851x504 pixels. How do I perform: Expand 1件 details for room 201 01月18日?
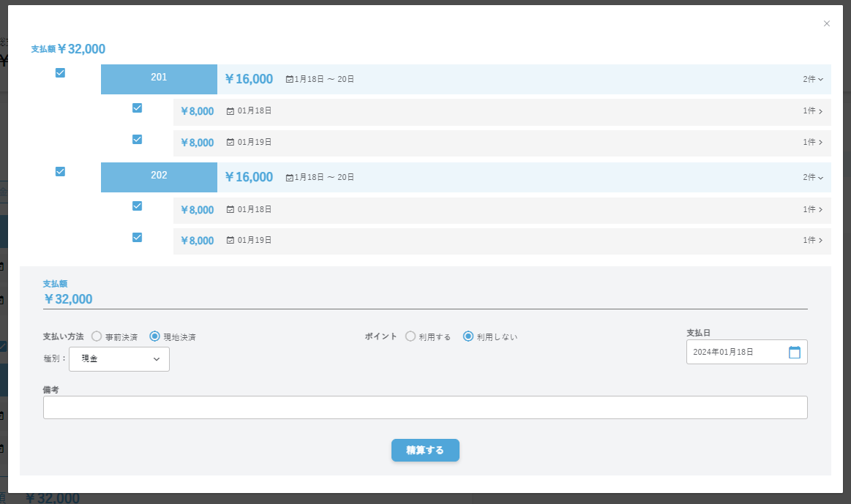coord(813,111)
